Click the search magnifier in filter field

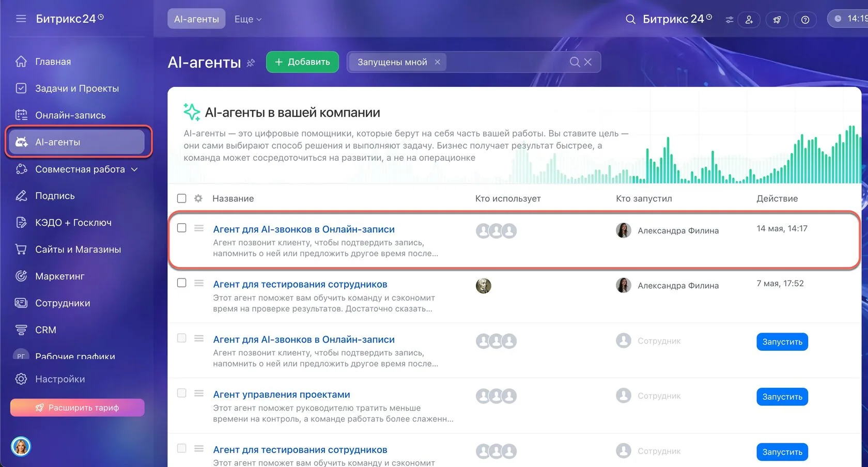[575, 62]
